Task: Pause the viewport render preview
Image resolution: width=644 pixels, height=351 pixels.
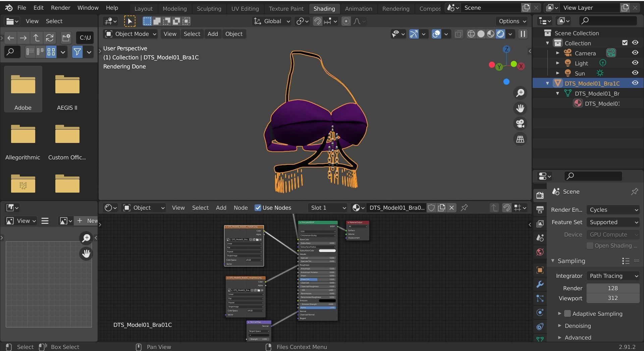Action: click(523, 34)
